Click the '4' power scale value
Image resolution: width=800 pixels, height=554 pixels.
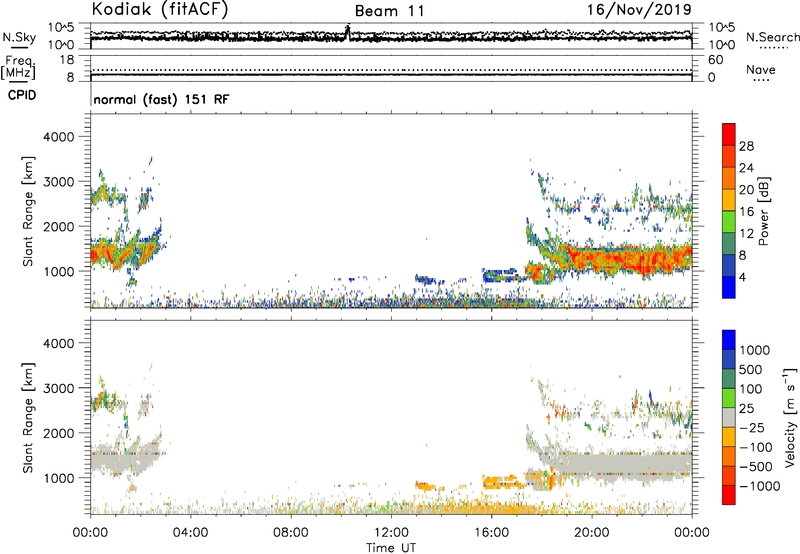742,277
